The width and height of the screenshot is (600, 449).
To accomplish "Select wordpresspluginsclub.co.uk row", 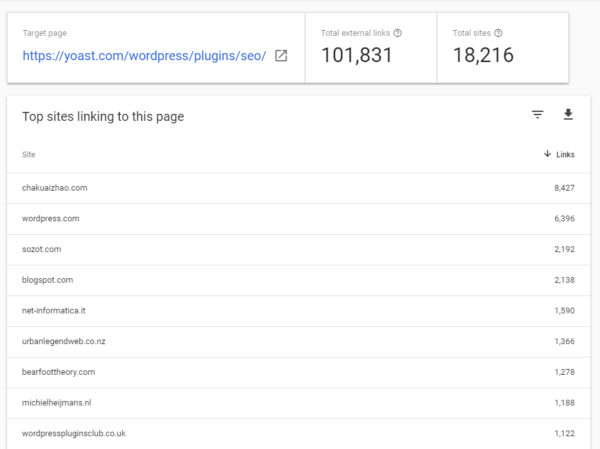I will 298,433.
